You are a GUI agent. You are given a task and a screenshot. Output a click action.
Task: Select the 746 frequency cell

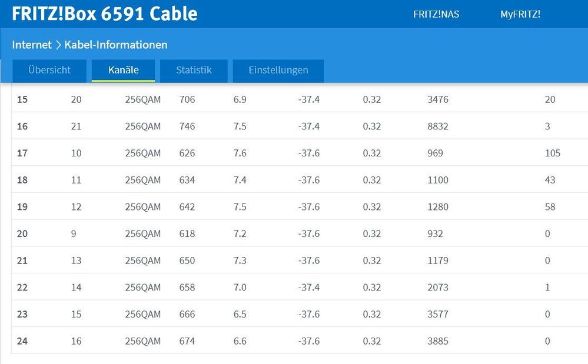click(187, 126)
